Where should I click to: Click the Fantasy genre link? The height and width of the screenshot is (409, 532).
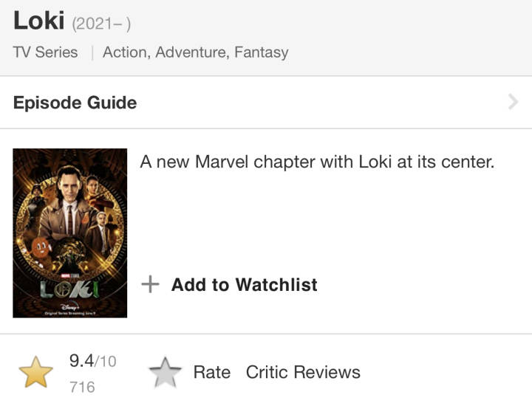click(262, 52)
